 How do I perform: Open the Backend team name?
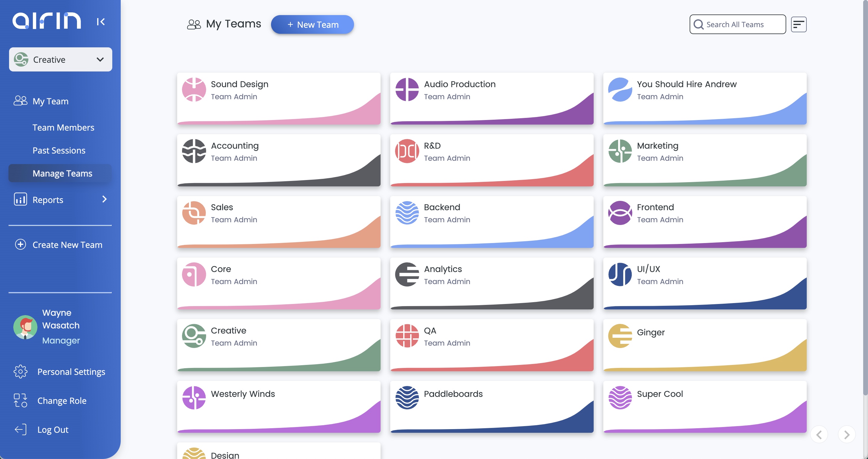(x=442, y=207)
